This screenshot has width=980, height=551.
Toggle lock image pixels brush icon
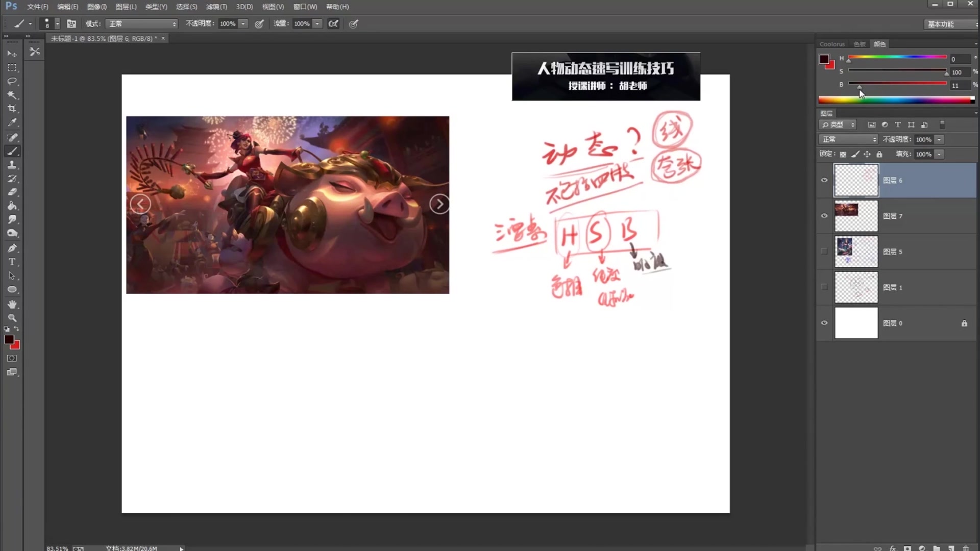[x=855, y=154]
